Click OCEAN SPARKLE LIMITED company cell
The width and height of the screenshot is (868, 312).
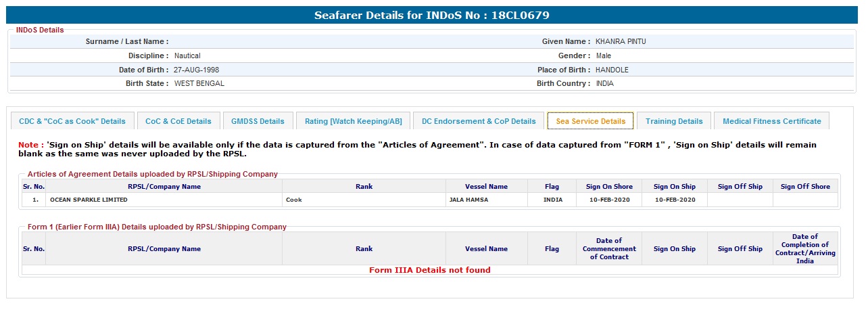tap(89, 200)
